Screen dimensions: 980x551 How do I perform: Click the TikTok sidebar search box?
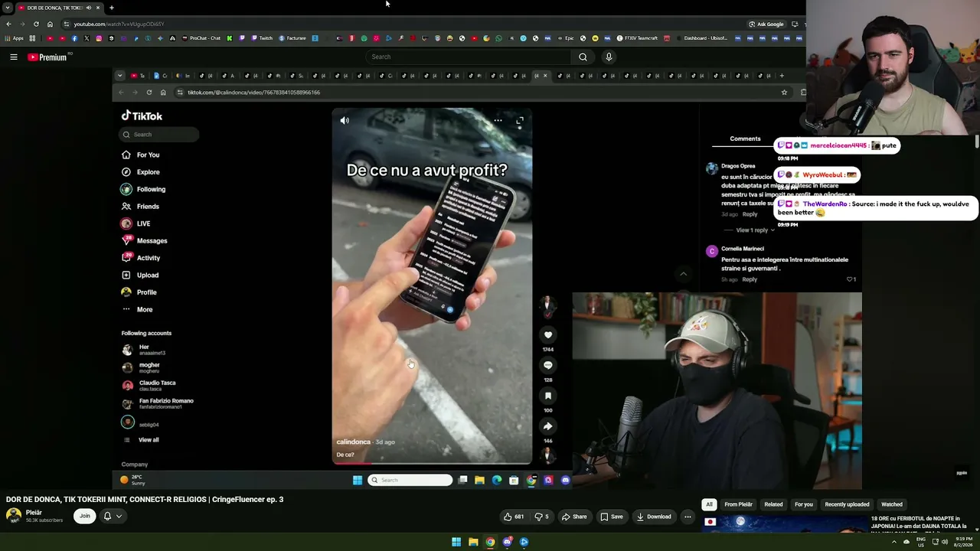(x=158, y=135)
